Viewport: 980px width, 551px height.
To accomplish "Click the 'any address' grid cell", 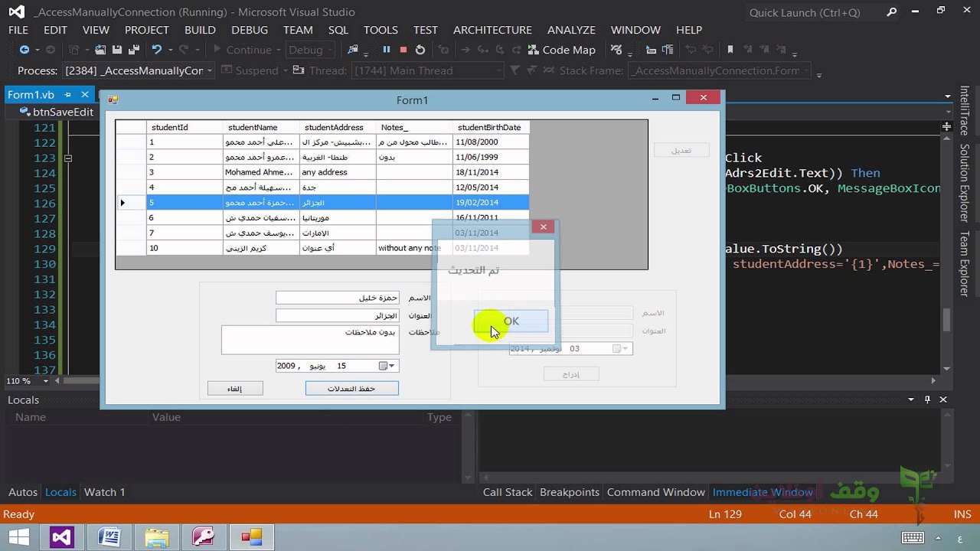I will pyautogui.click(x=338, y=172).
